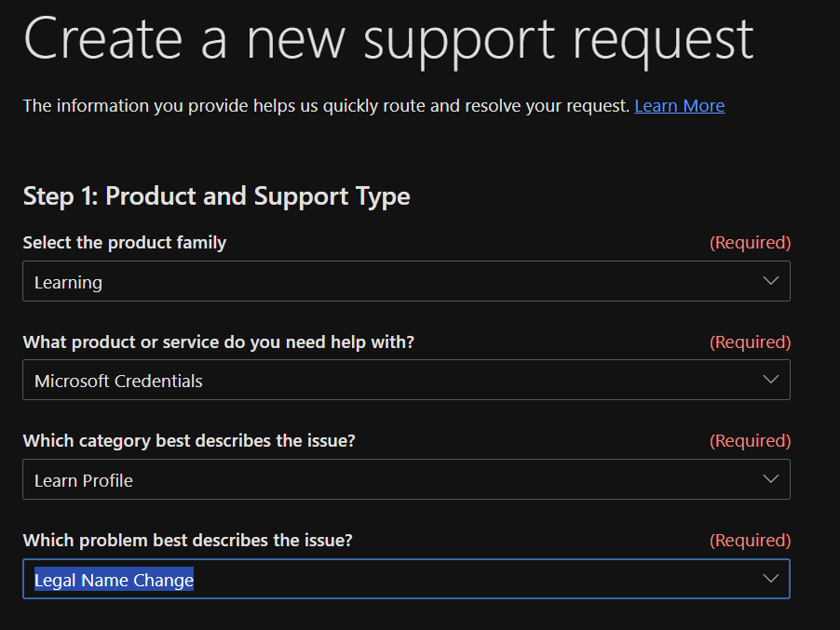
Task: Click the chevron in the Learn Profile dropdown
Action: tap(770, 479)
